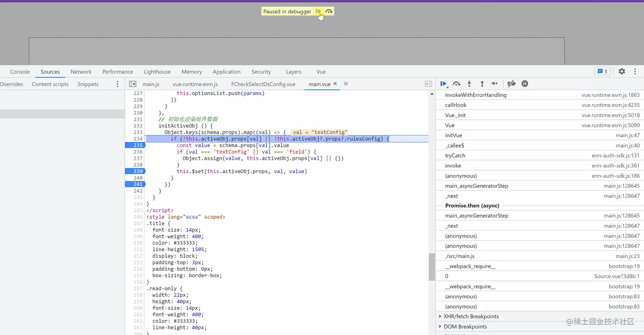
Task: Open DevTools settings gear
Action: 621,72
